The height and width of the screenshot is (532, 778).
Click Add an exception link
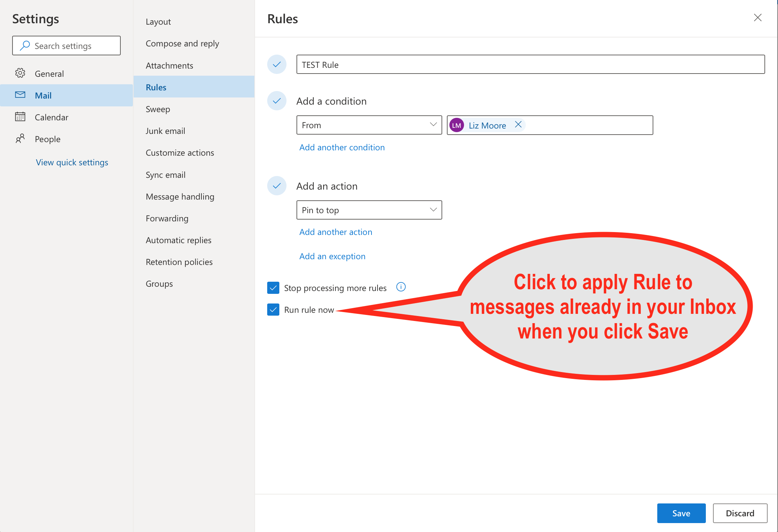click(332, 256)
